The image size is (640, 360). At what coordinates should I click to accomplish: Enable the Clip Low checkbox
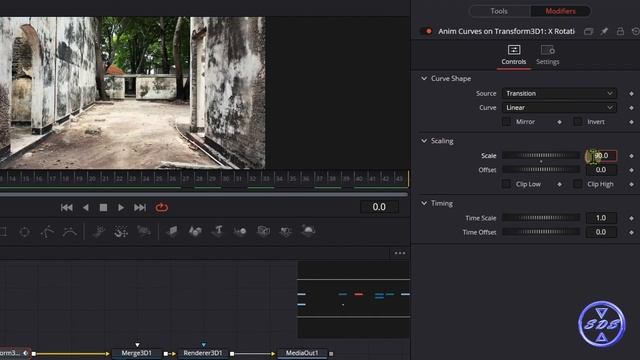click(x=506, y=184)
